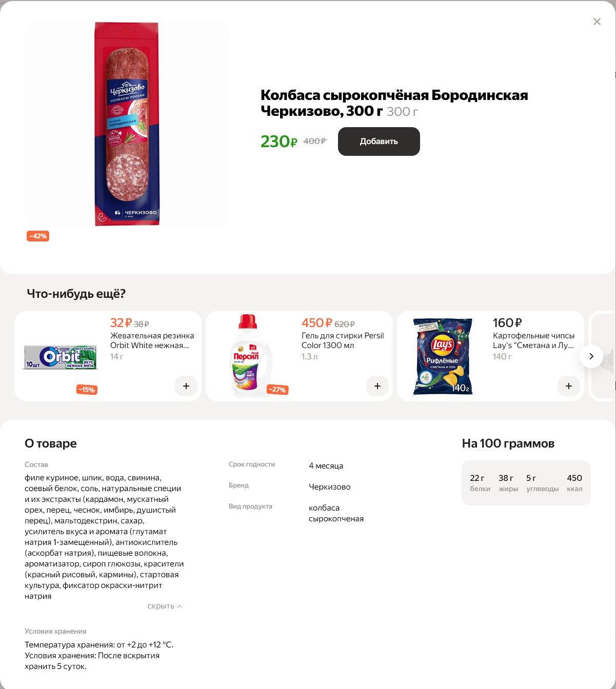Screen dimensions: 616x689
Task: Open Жевательная резинка Orbit White product link
Action: 152,340
